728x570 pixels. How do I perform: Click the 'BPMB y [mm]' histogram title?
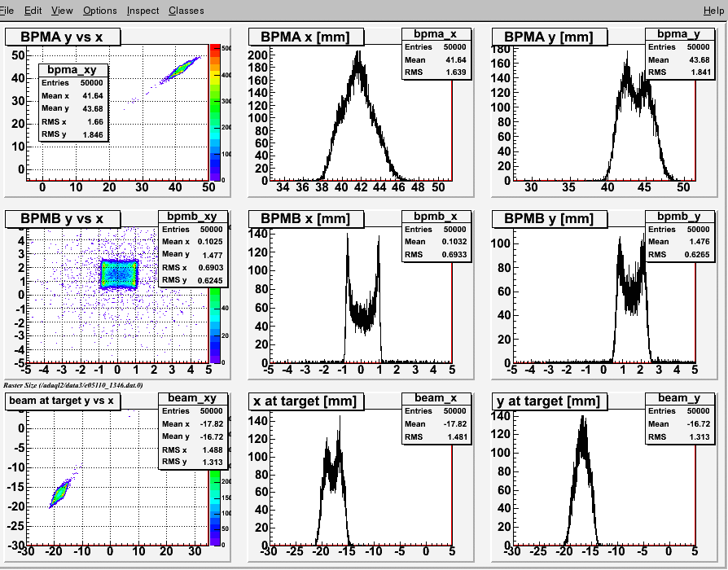549,218
